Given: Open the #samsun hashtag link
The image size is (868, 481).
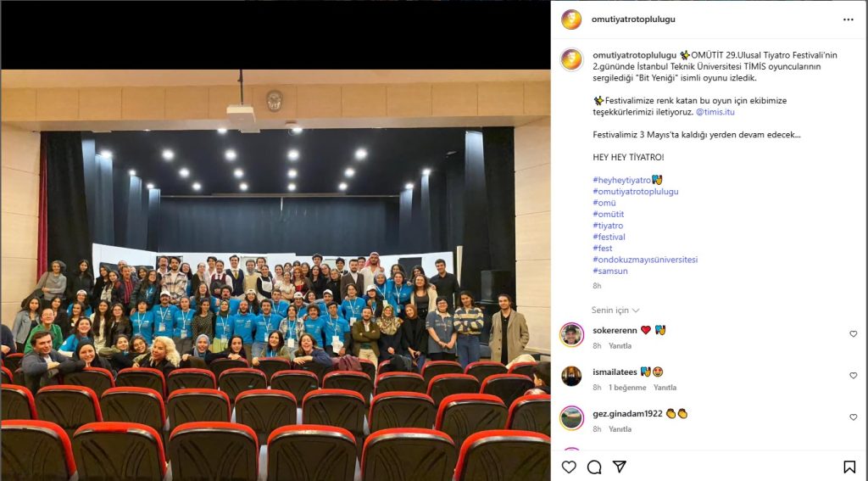Looking at the screenshot, I should click(610, 271).
